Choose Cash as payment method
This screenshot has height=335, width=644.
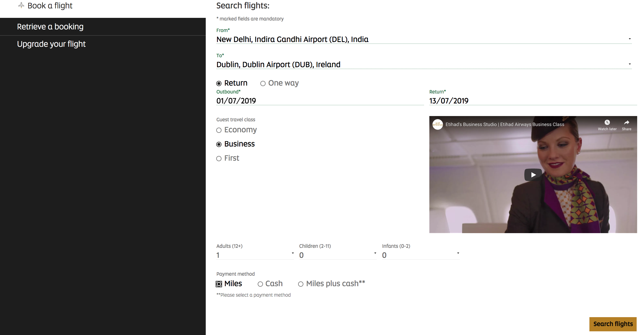click(260, 284)
